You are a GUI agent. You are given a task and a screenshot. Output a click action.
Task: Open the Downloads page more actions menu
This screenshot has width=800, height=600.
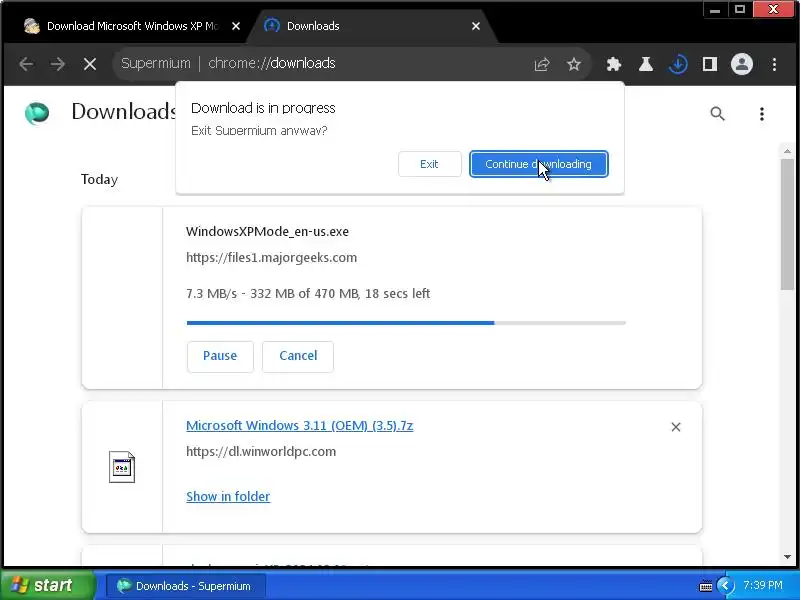pos(762,113)
